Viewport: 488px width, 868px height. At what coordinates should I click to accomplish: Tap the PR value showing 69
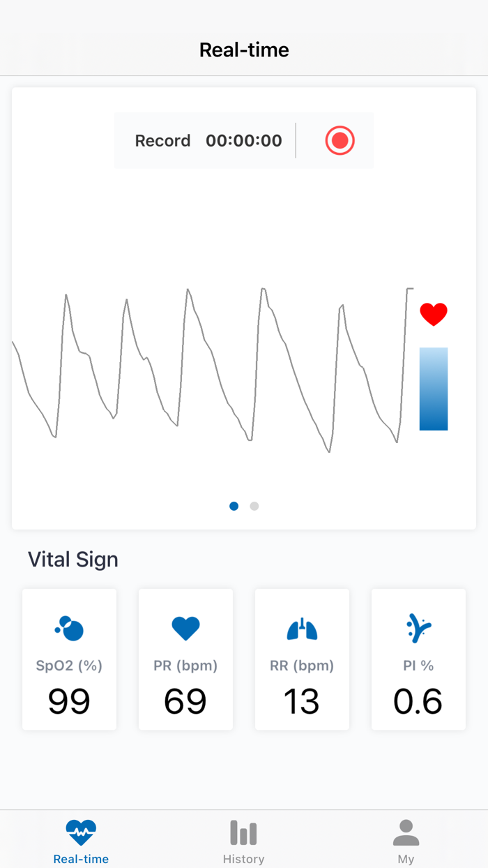(185, 702)
